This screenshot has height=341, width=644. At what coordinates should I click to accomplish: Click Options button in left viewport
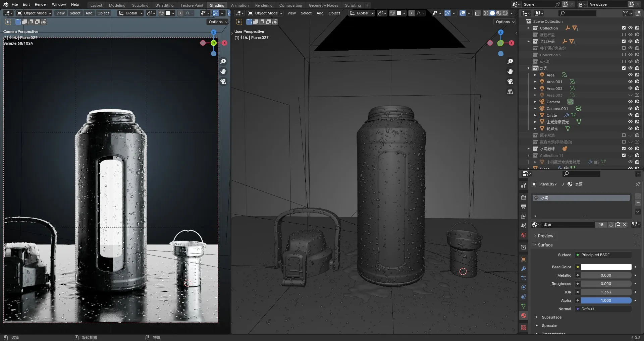click(x=218, y=22)
